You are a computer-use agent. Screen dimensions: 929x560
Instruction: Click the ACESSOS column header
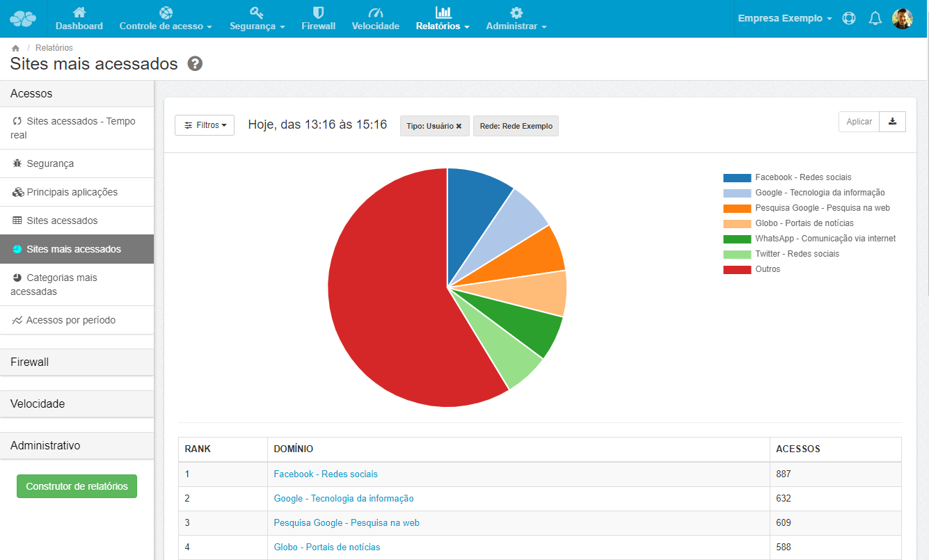[x=836, y=449]
